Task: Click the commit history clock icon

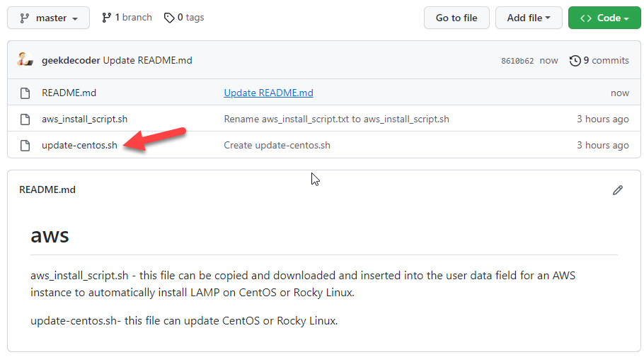Action: pos(575,61)
